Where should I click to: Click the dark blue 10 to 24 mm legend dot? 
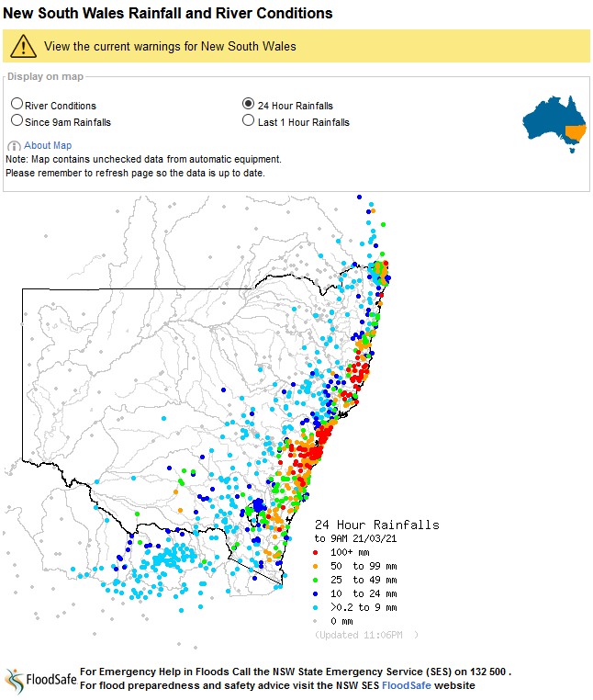click(x=316, y=594)
